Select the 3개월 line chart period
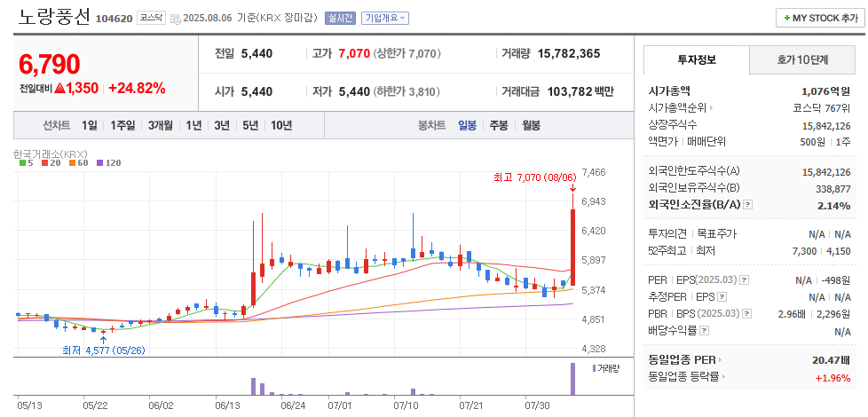Image resolution: width=868 pixels, height=417 pixels. [x=161, y=125]
